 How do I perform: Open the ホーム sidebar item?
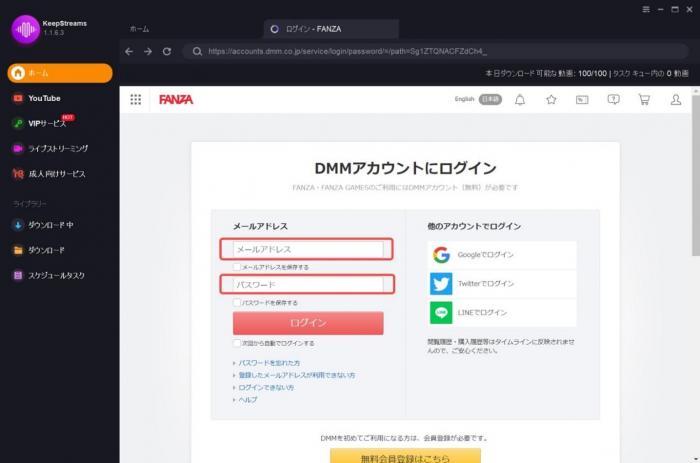(x=60, y=73)
